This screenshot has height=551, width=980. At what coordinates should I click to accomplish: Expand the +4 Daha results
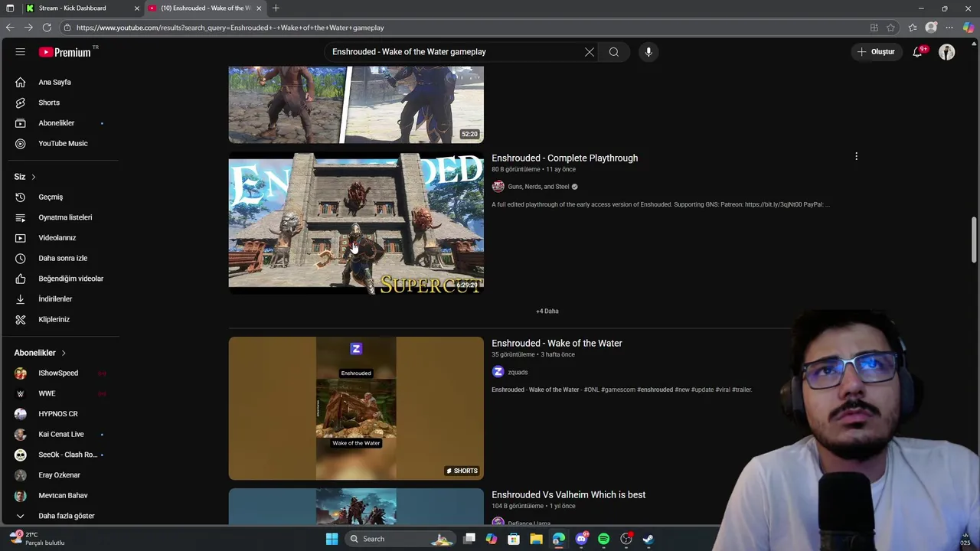click(x=547, y=311)
